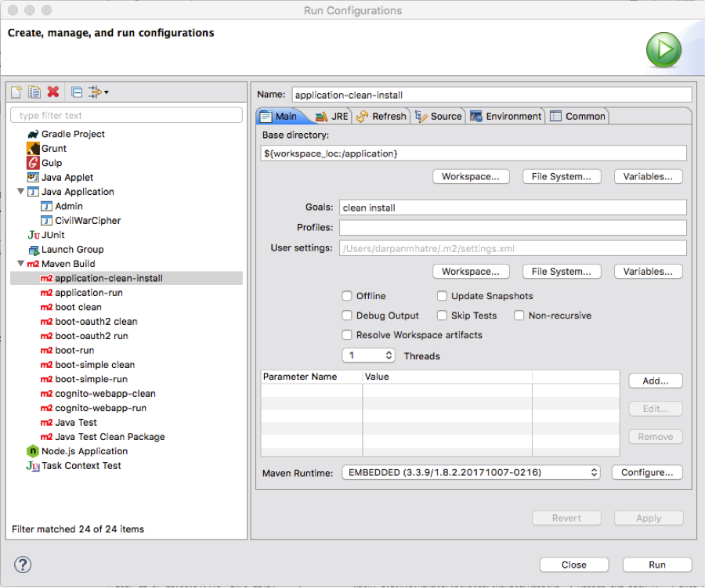705x588 pixels.
Task: Click the help question mark icon
Action: [x=23, y=565]
